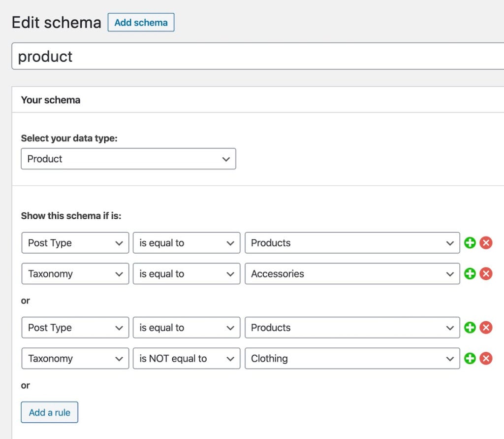Viewport: 504px width, 439px height.
Task: Open the Clothing value dropdown
Action: coord(351,358)
